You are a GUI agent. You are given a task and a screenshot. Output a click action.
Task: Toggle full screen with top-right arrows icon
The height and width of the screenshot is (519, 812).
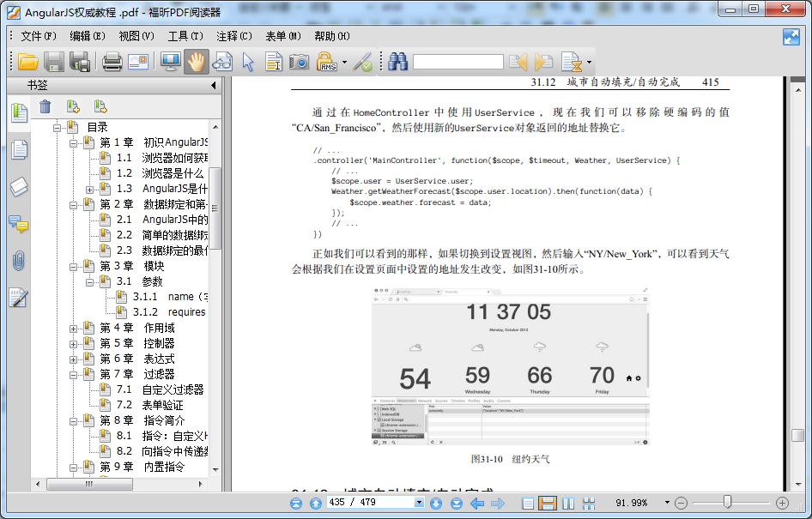tap(791, 37)
